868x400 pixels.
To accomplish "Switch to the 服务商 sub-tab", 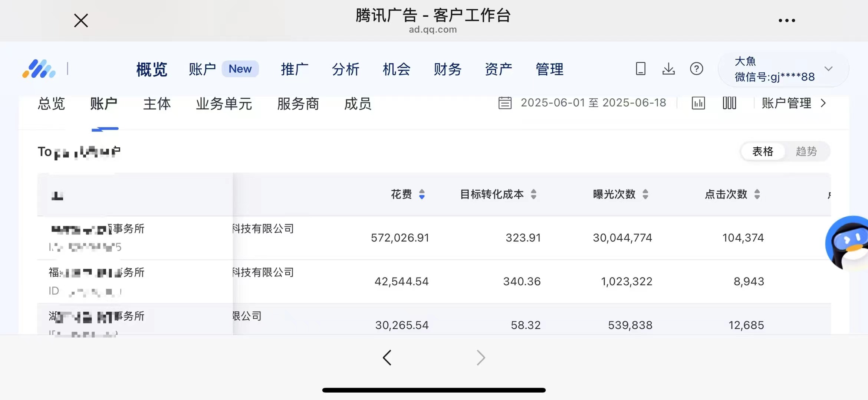I will click(298, 104).
